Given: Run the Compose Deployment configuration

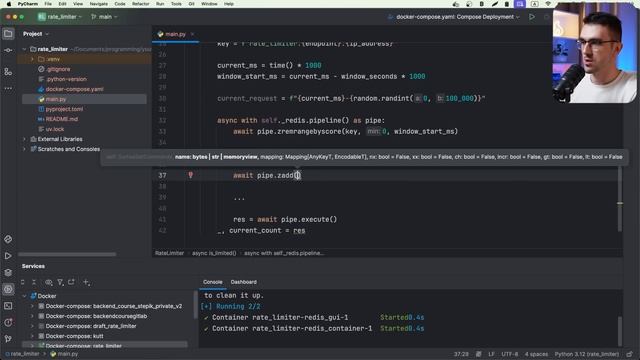Looking at the screenshot, I should click(x=532, y=17).
